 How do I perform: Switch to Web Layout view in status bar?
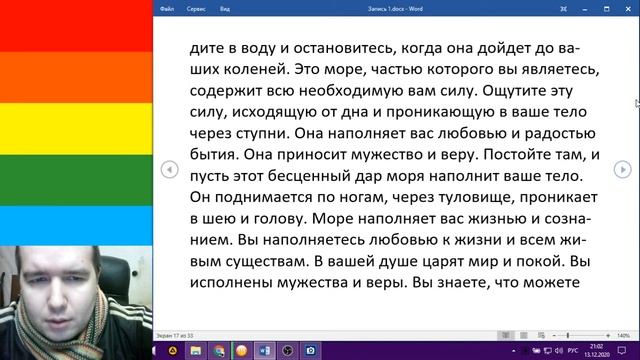[541, 336]
